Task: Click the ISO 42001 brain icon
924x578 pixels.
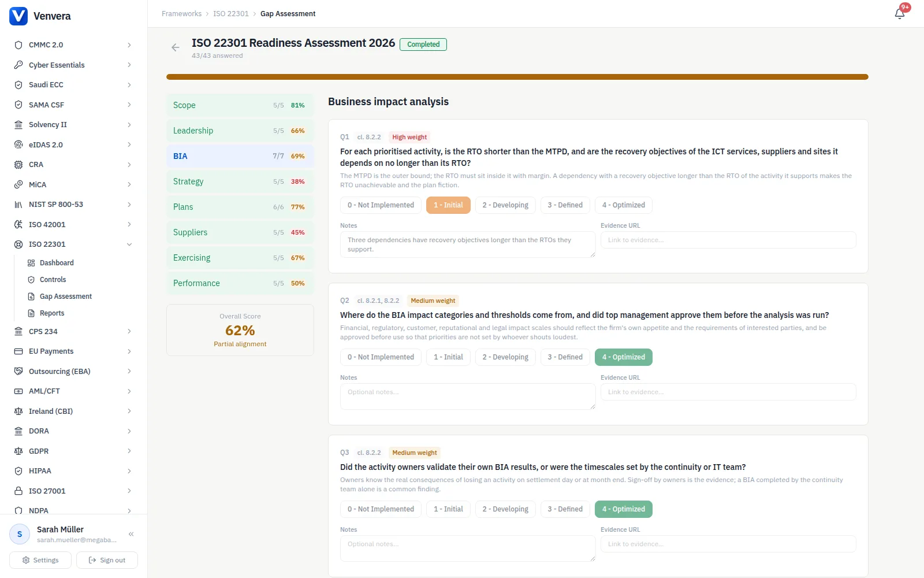Action: tap(18, 224)
